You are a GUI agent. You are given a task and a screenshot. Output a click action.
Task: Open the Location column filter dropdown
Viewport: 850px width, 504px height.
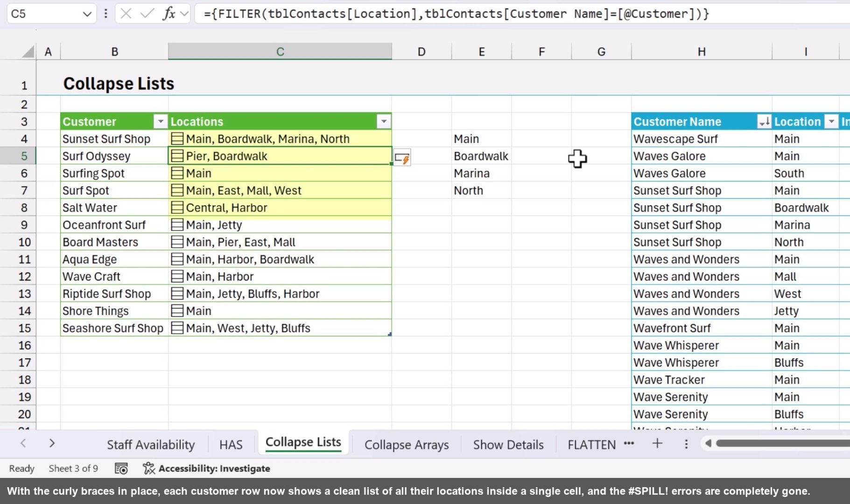[831, 122]
